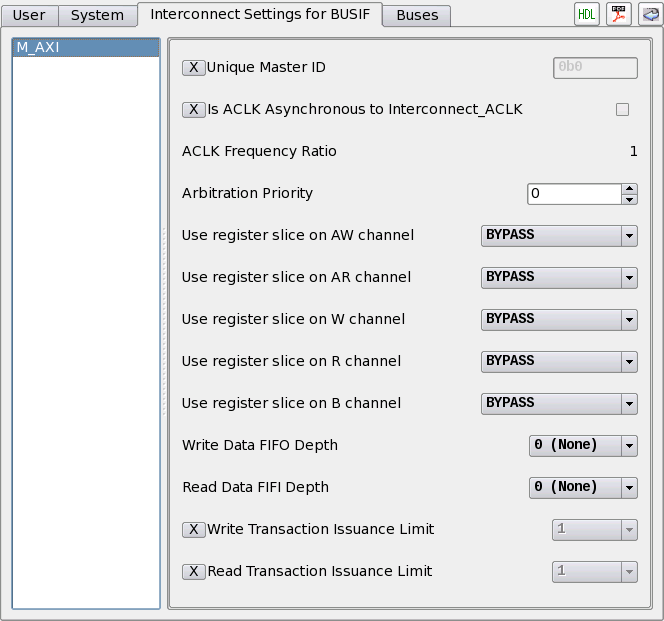The width and height of the screenshot is (664, 621).
Task: Click the ACLK Frequency Ratio value 1
Action: pyautogui.click(x=634, y=151)
